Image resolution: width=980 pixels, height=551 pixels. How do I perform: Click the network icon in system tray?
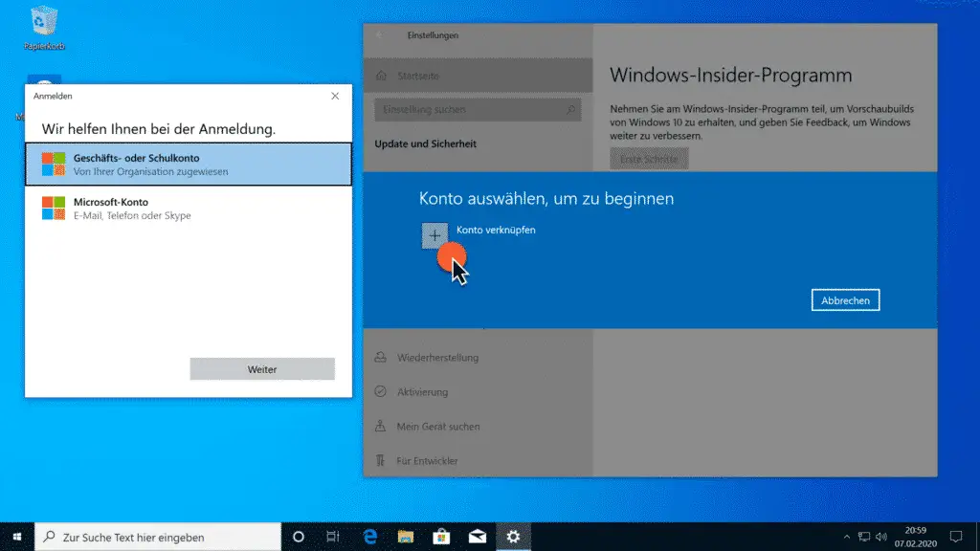coord(864,537)
